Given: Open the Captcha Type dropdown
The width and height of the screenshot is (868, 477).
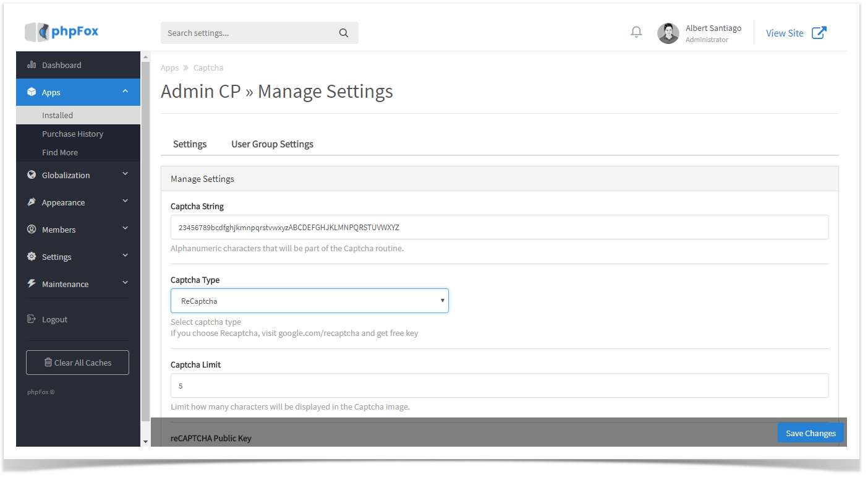Looking at the screenshot, I should point(310,301).
